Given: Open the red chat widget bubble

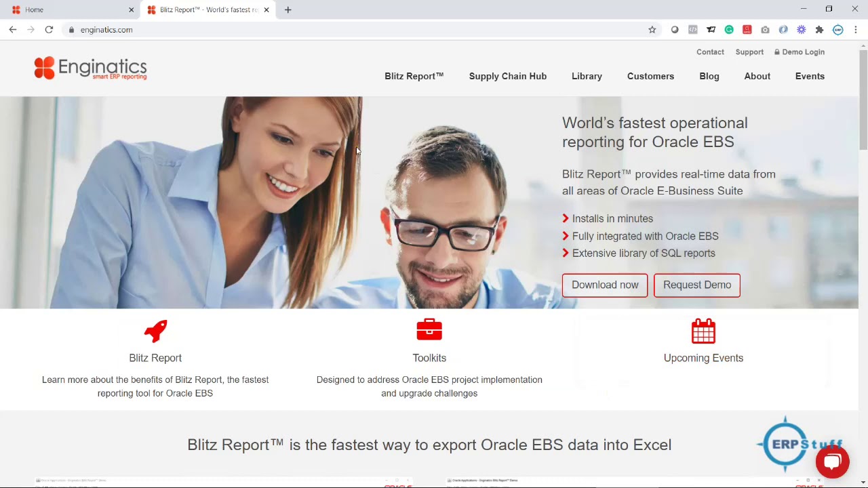Looking at the screenshot, I should [x=833, y=462].
